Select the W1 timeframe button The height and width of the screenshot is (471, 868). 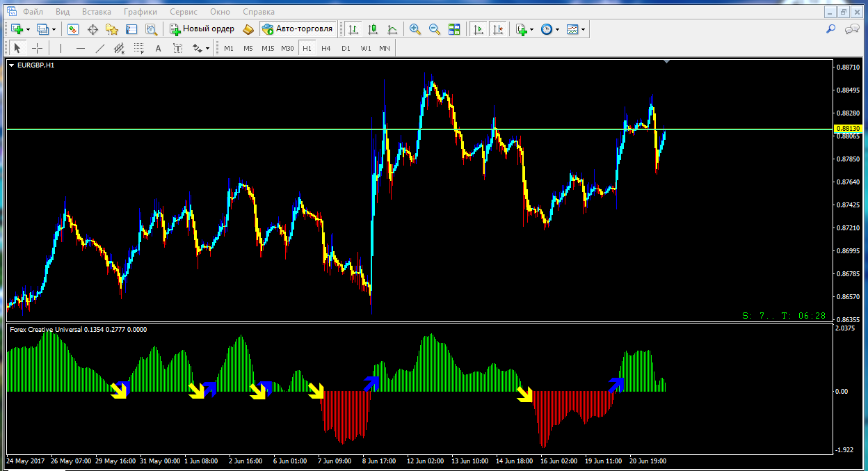365,48
